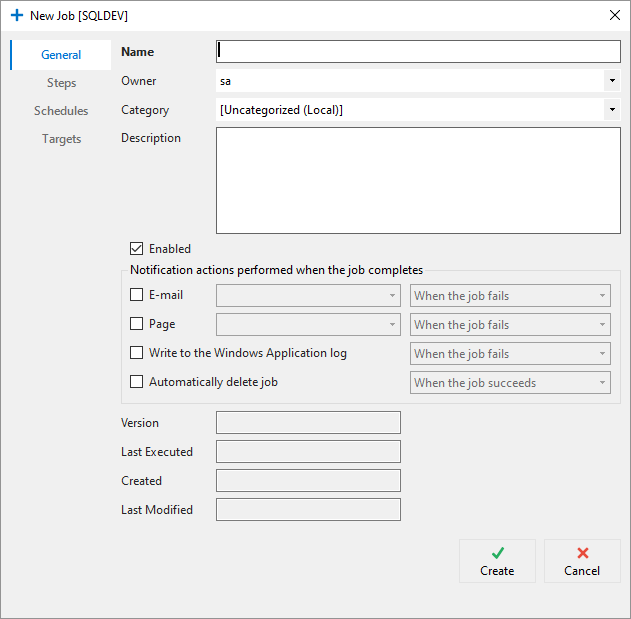
Task: Click the blue plus icon in title bar
Action: pyautogui.click(x=16, y=16)
